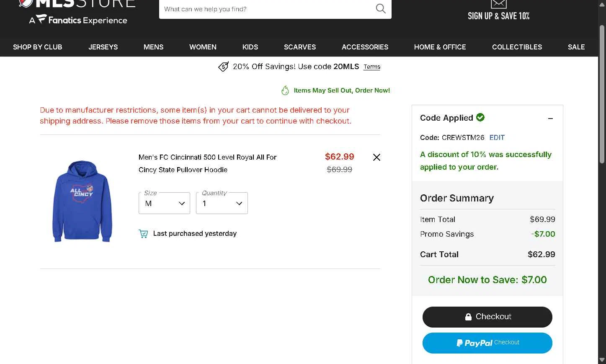Open the Jerseys menu
This screenshot has width=606, height=364.
point(103,47)
